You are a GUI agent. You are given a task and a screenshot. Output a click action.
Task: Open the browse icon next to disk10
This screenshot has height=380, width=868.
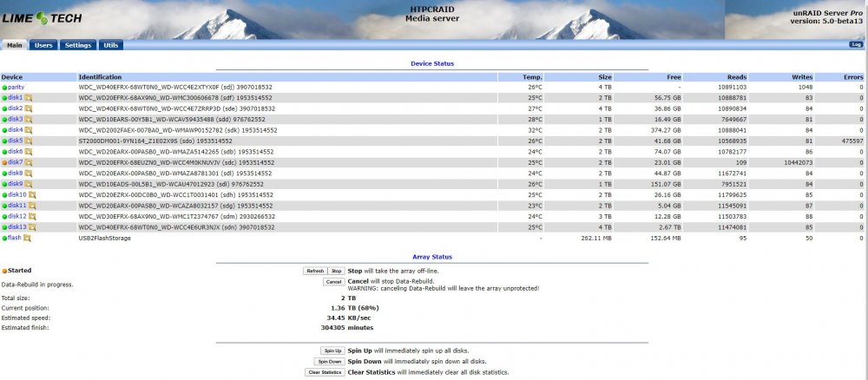pyautogui.click(x=32, y=195)
